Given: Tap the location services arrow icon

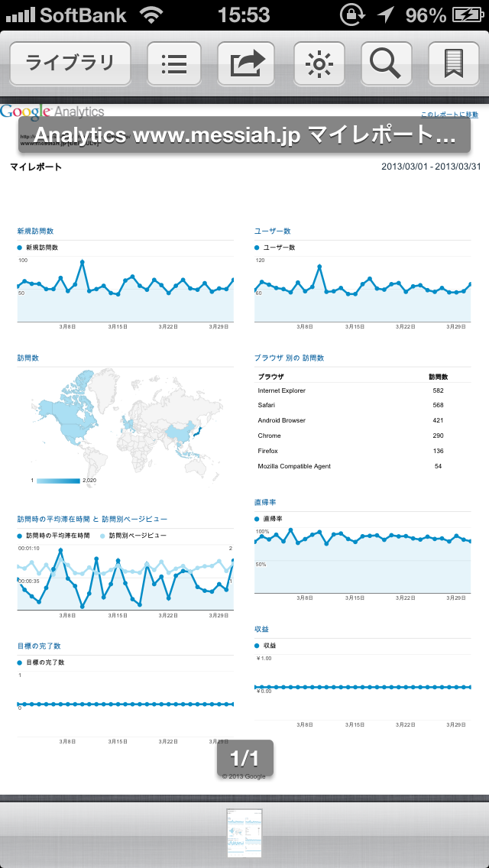Looking at the screenshot, I should (x=384, y=15).
